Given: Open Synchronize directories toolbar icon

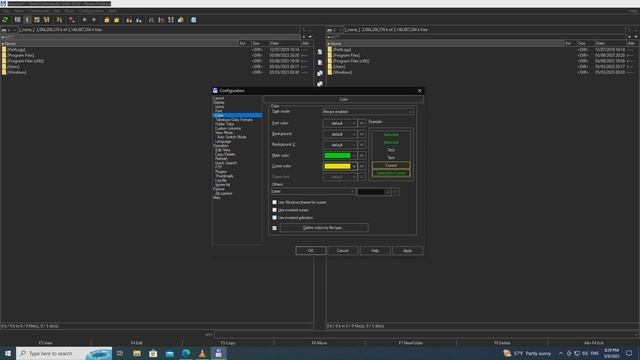Looking at the screenshot, I should (x=171, y=20).
